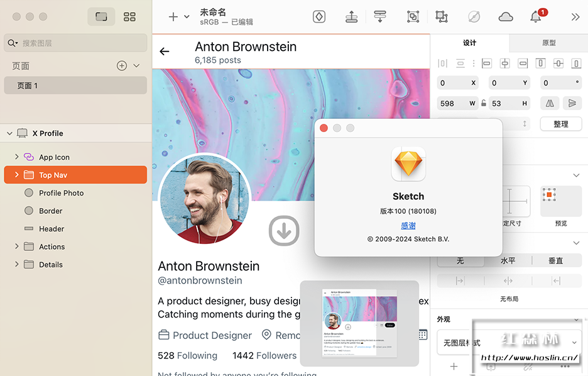Select the profile photo on canvas
The width and height of the screenshot is (588, 376).
coord(205,200)
